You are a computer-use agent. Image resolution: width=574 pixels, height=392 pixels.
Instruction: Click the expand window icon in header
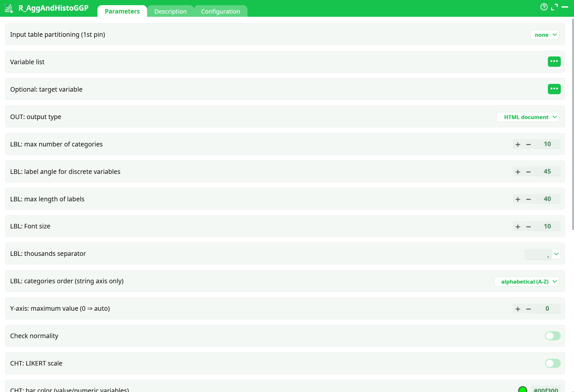554,7
